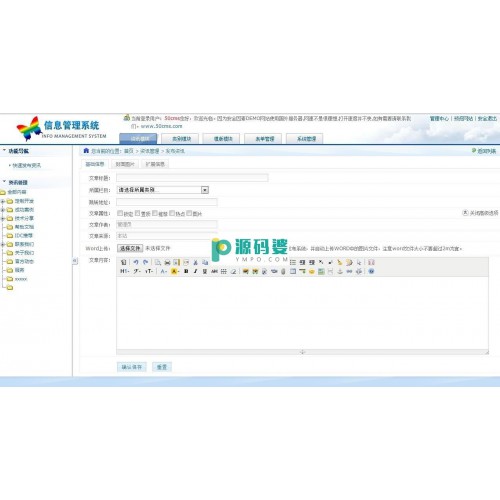Click the undo arrow in the editor toolbar

(136, 262)
